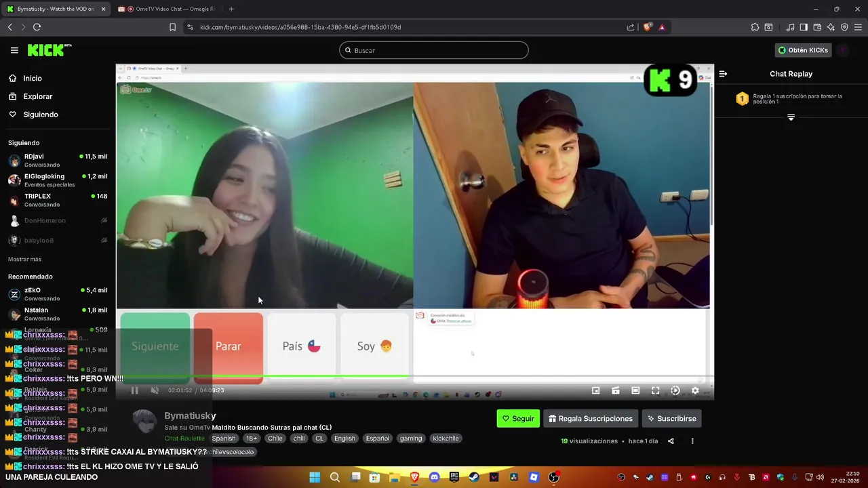The width and height of the screenshot is (868, 488).
Task: Open Brave playlist music icon
Action: pyautogui.click(x=791, y=27)
